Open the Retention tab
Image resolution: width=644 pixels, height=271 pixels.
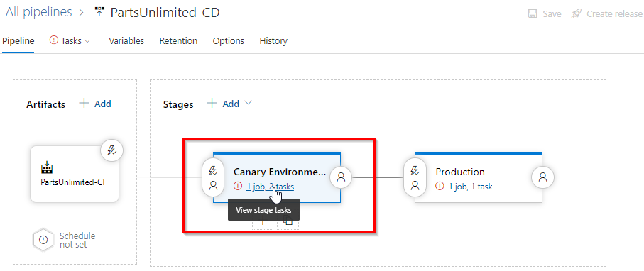pos(178,40)
